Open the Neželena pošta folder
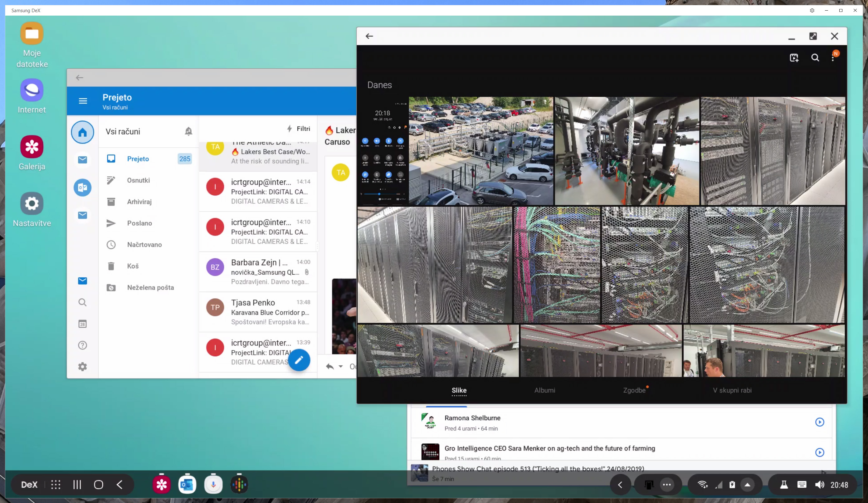Viewport: 868px width, 503px height. 150,287
